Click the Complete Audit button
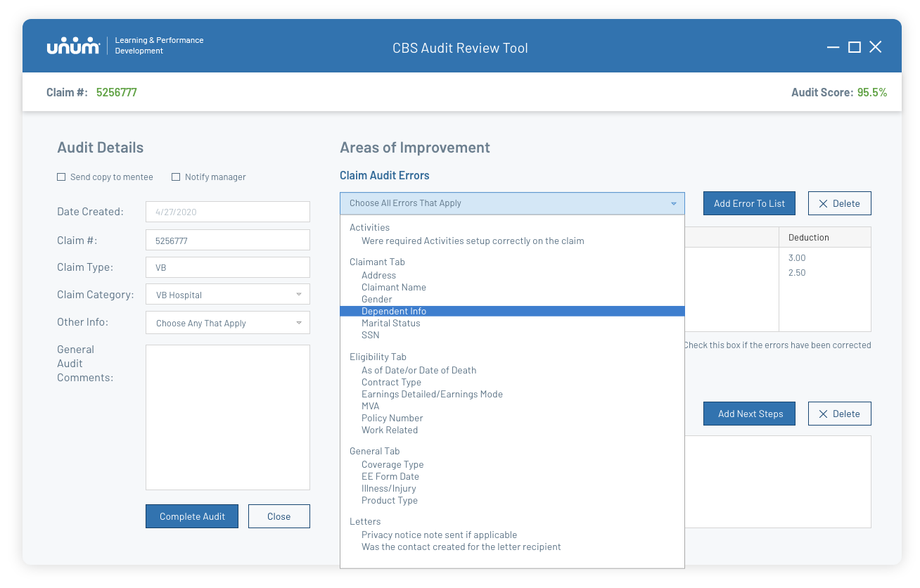 (192, 516)
